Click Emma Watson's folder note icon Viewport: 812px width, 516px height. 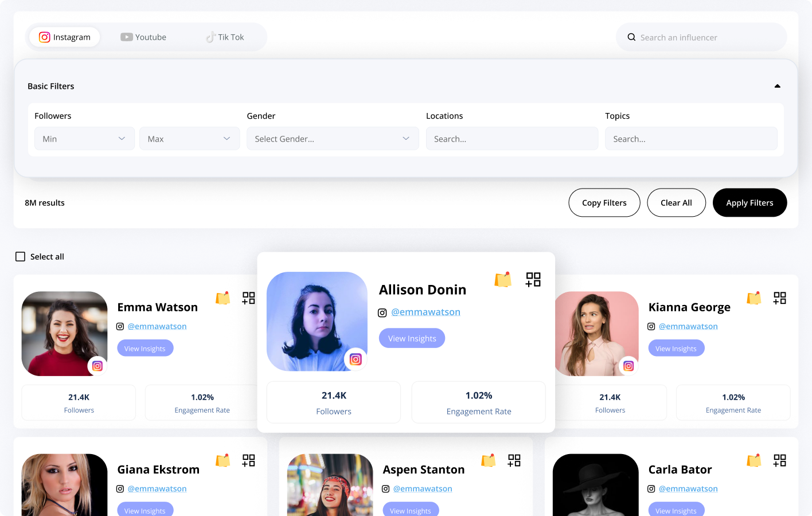pos(223,298)
